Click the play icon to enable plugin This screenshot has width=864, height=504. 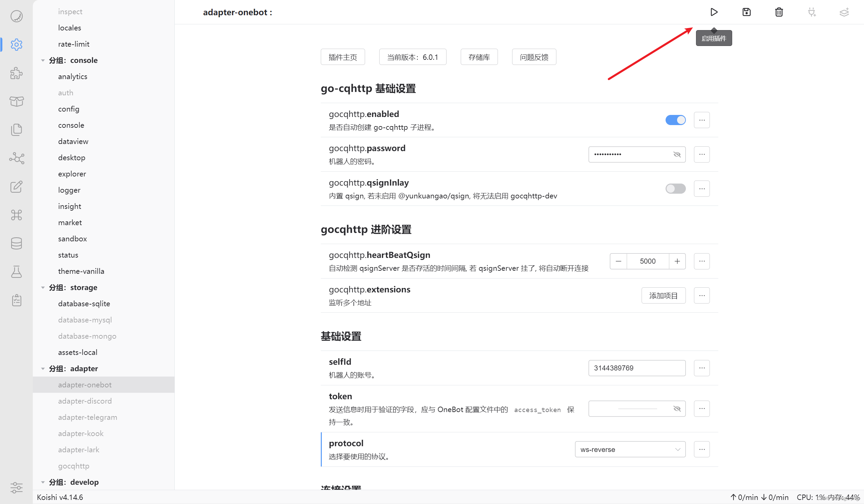pyautogui.click(x=714, y=13)
